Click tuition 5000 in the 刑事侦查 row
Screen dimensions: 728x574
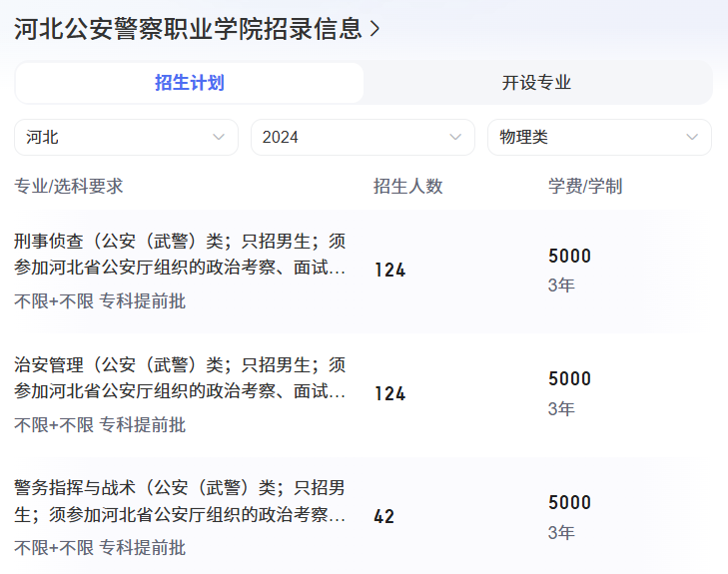coord(569,257)
